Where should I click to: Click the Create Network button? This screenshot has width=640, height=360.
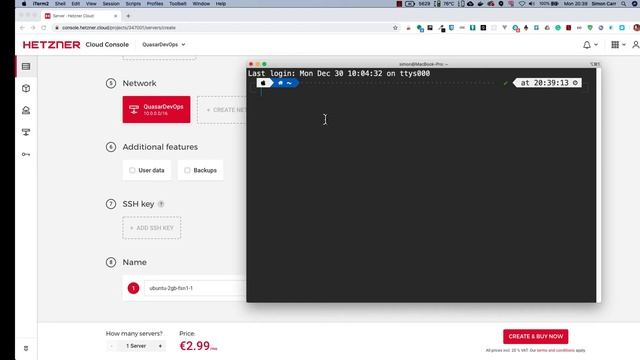click(222, 110)
